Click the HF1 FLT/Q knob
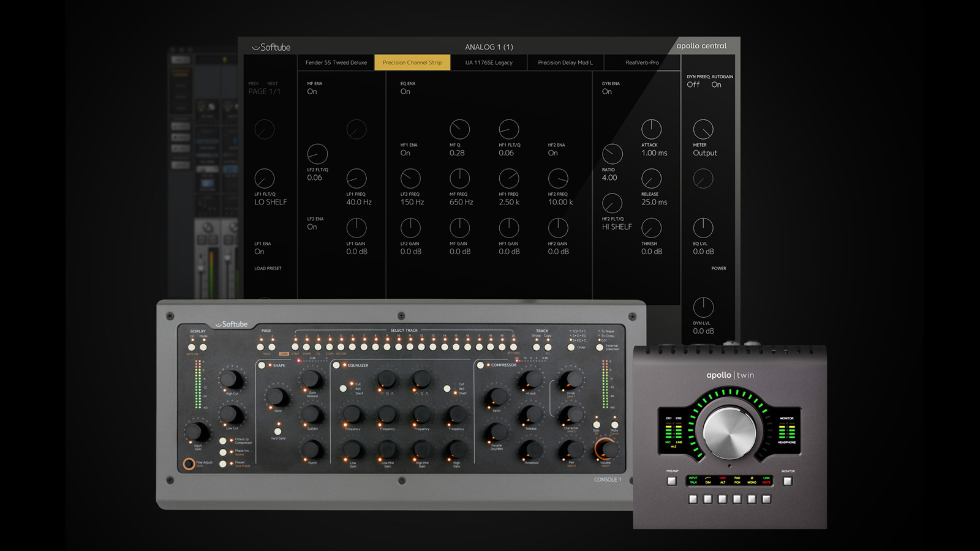Viewport: 980px width, 551px height. pyautogui.click(x=509, y=129)
